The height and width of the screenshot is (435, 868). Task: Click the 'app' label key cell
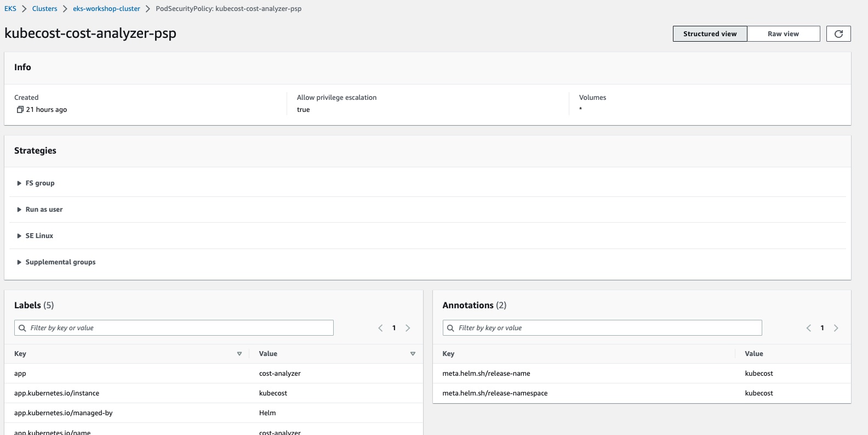coord(20,374)
